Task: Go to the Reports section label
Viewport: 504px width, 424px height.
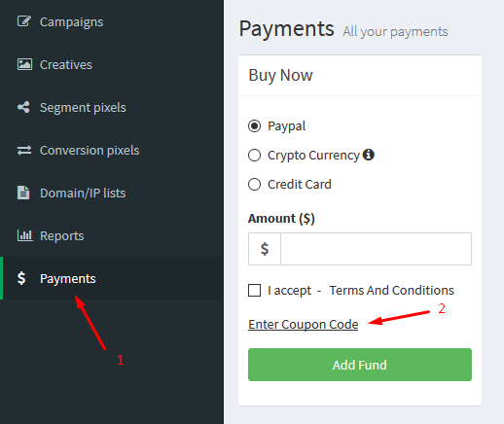Action: [61, 236]
